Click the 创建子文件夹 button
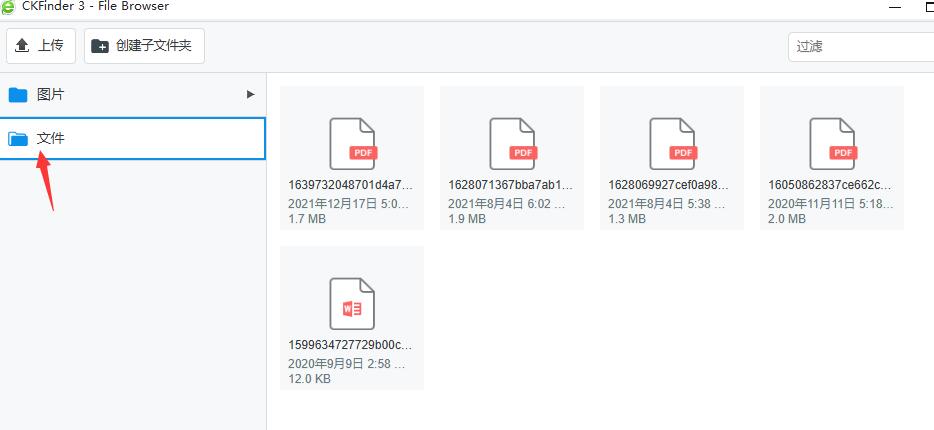The width and height of the screenshot is (934, 430). coord(144,46)
